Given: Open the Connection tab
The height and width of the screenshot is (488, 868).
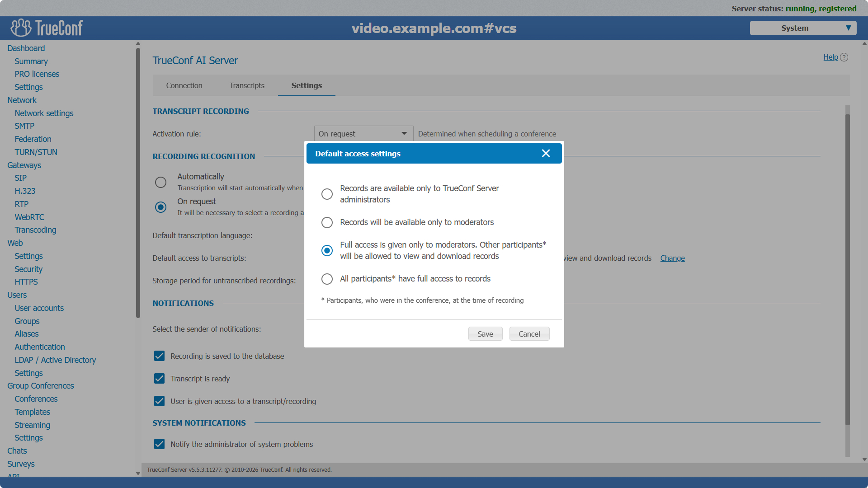Looking at the screenshot, I should pos(184,85).
